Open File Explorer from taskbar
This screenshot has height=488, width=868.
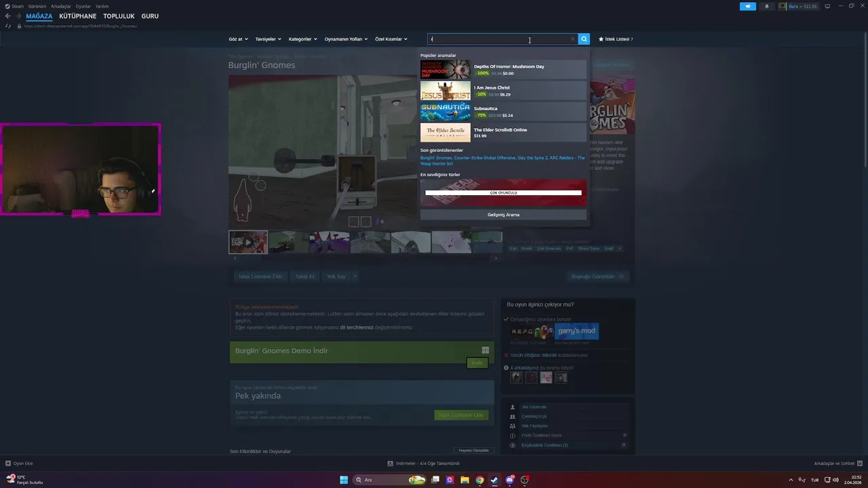(x=465, y=480)
